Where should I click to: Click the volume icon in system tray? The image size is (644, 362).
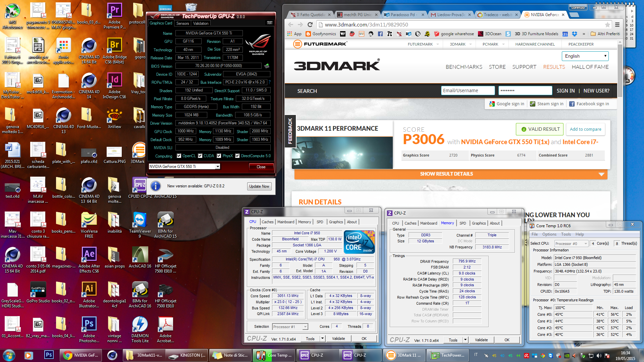tap(599, 356)
